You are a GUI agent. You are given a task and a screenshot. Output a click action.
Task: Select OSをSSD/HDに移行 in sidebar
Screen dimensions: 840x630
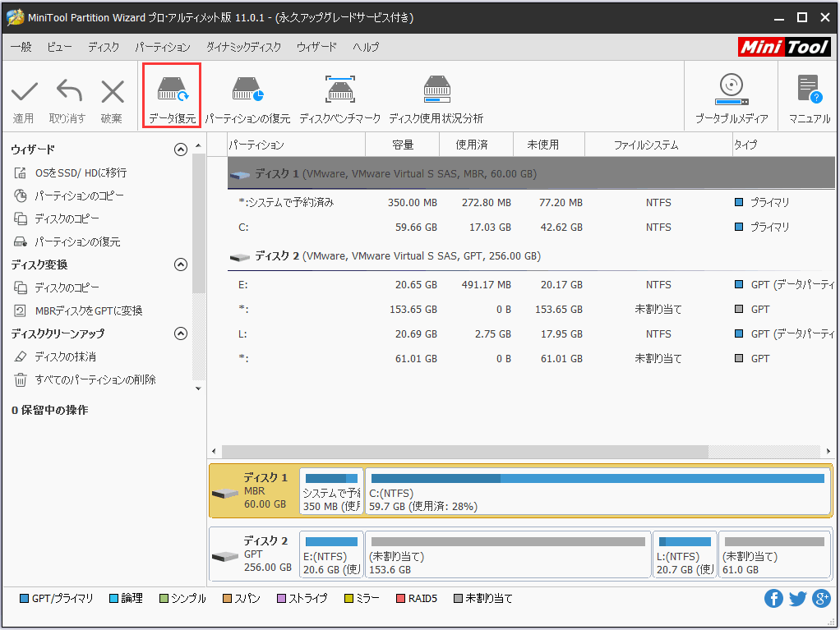pyautogui.click(x=81, y=173)
